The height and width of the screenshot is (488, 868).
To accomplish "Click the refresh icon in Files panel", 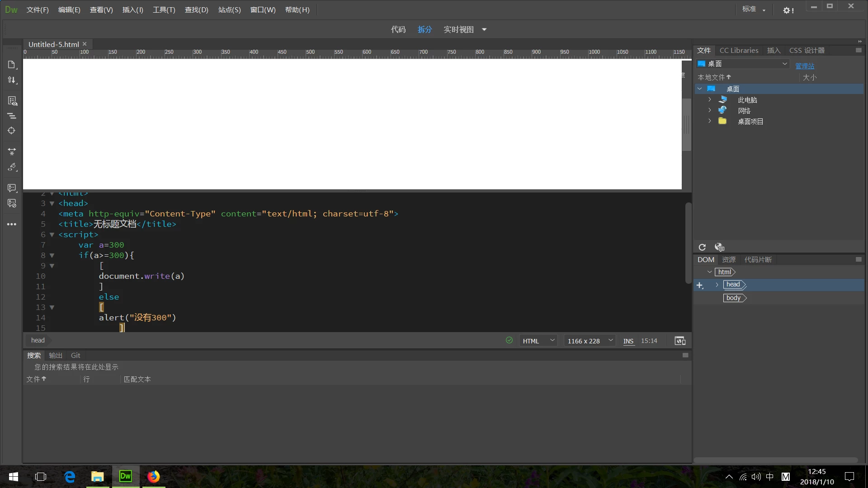I will point(702,247).
